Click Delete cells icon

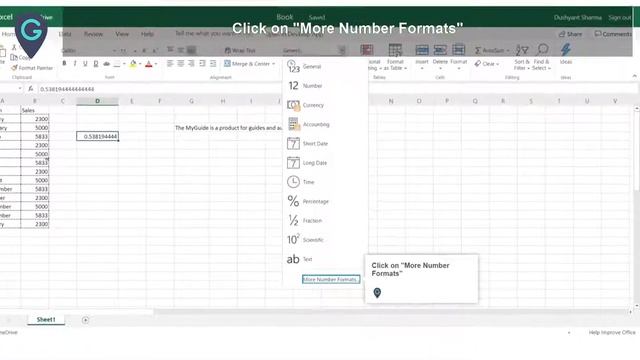click(x=440, y=50)
